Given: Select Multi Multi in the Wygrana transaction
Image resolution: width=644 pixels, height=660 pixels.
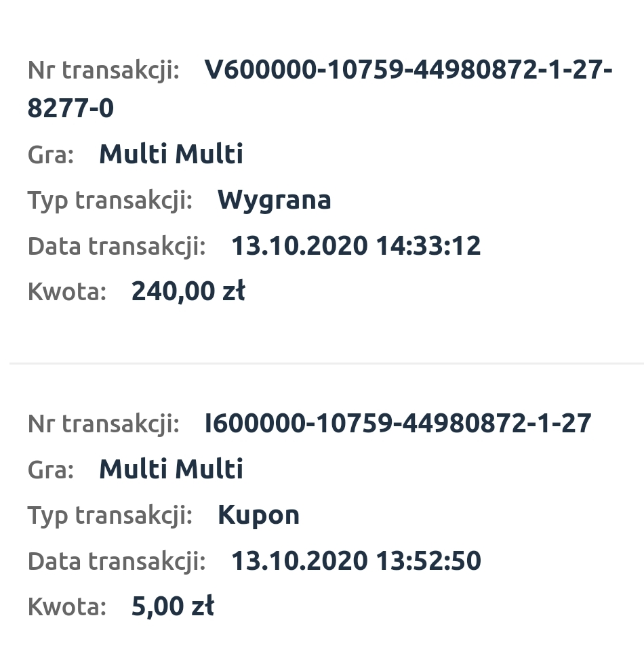Looking at the screenshot, I should coord(171,154).
